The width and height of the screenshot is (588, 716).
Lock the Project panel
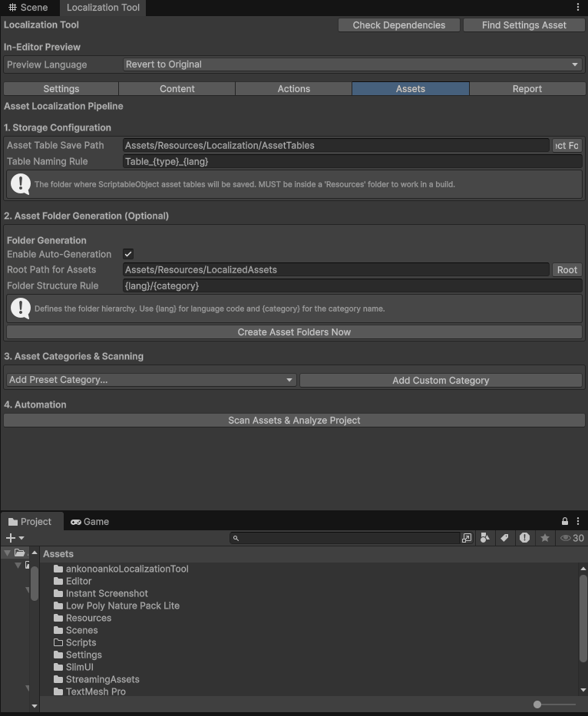(x=565, y=521)
